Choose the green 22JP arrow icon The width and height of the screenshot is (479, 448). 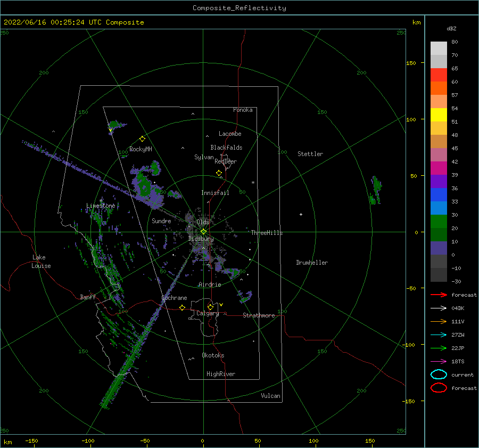[439, 348]
